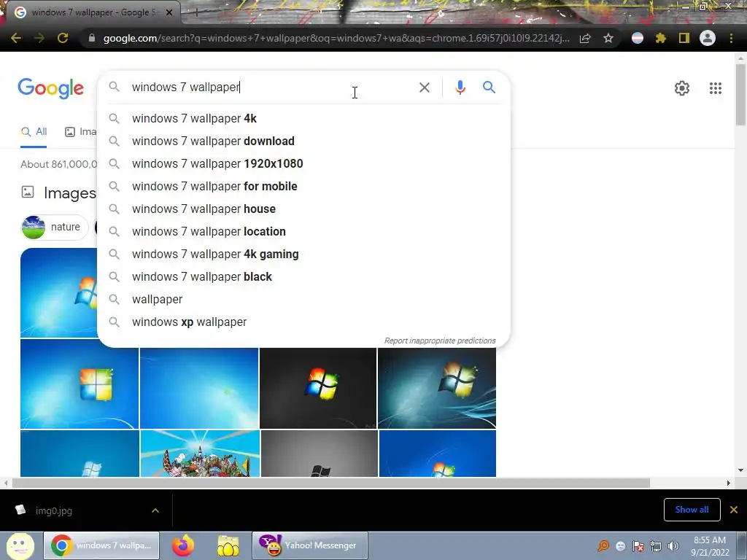
Task: Go back with the browser back arrow
Action: [16, 38]
